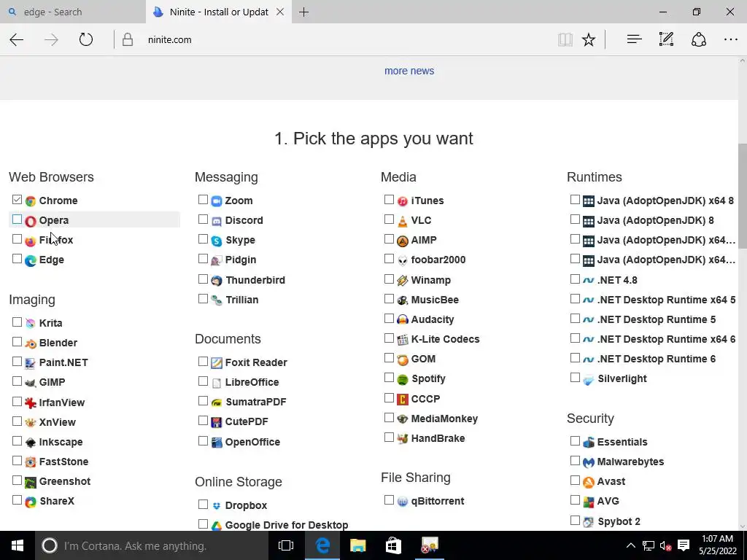This screenshot has height=560, width=747.
Task: Click the MusicBee label
Action: [435, 300]
